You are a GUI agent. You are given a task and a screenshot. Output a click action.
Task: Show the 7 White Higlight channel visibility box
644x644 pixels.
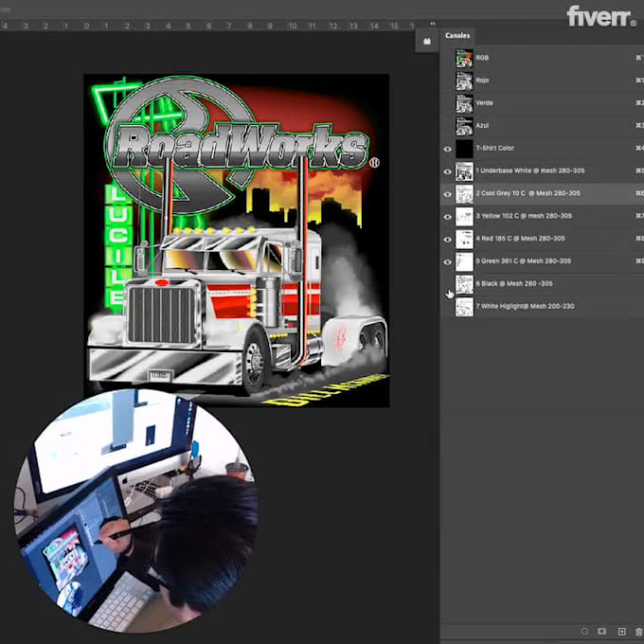pos(448,307)
